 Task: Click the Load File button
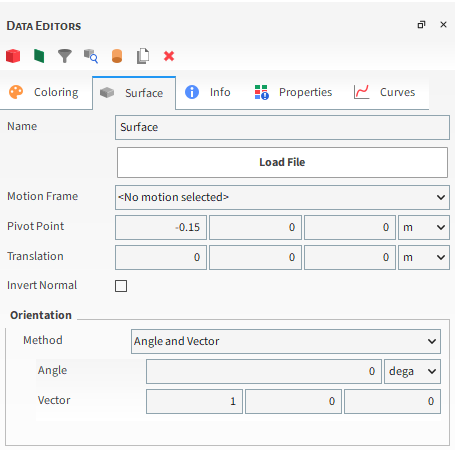point(282,162)
